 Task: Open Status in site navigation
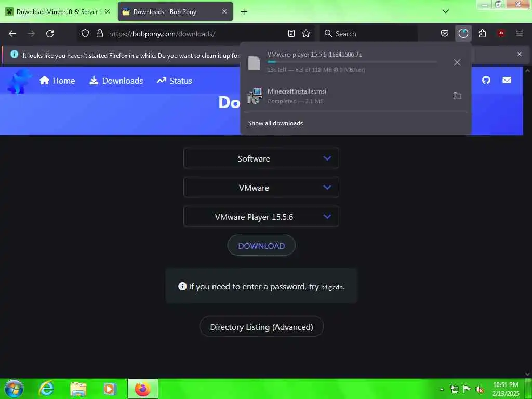[x=175, y=81]
